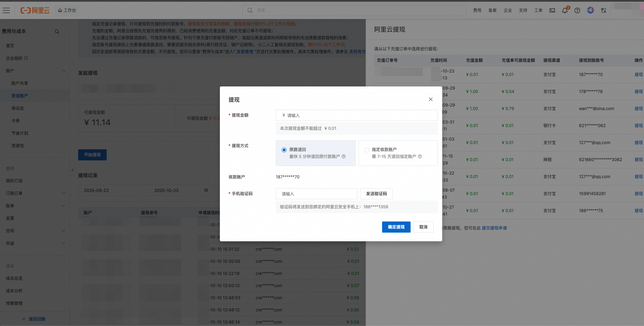Open 资源包 in the sidebar
The width and height of the screenshot is (644, 326).
18,146
